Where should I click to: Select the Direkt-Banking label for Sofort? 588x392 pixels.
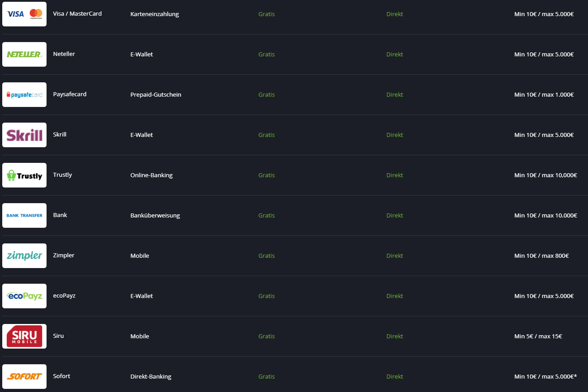pos(151,376)
